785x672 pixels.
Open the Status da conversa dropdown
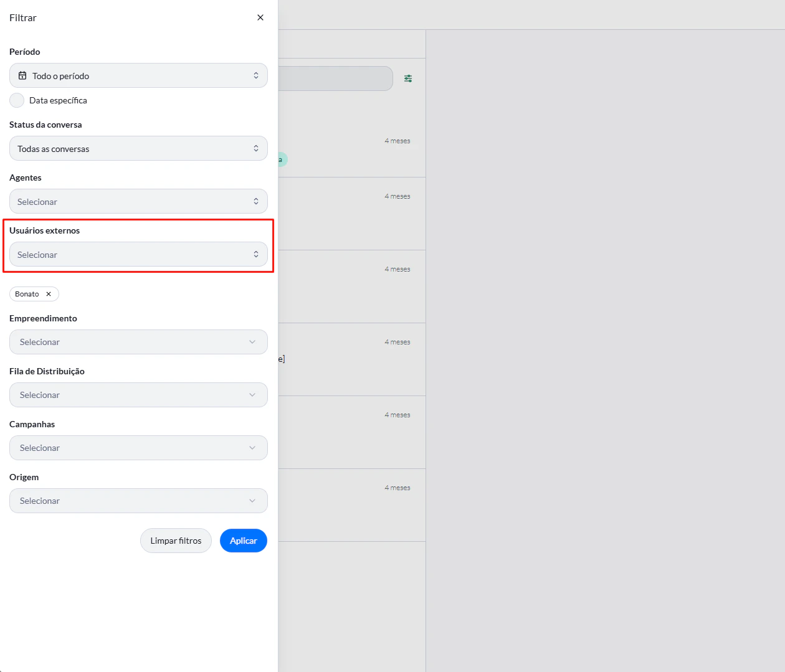tap(138, 148)
